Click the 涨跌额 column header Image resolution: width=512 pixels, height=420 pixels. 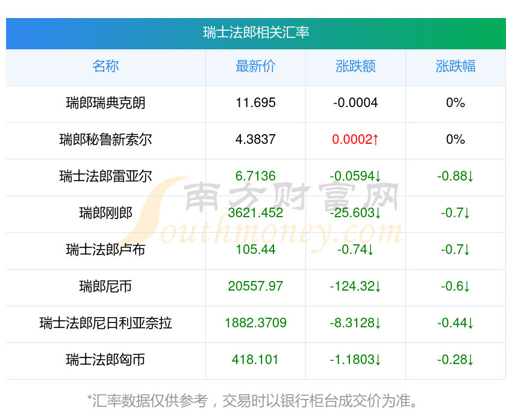coord(355,66)
